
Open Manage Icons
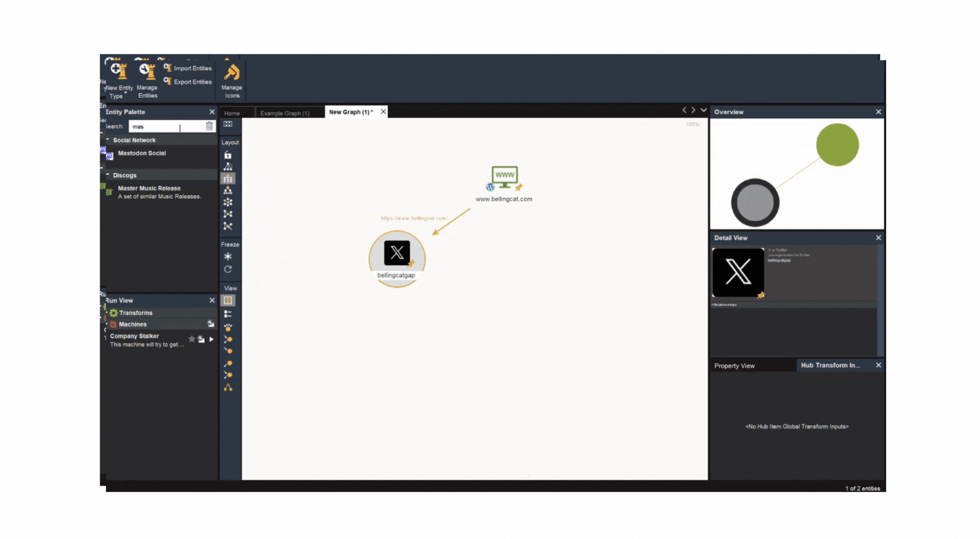pyautogui.click(x=232, y=80)
